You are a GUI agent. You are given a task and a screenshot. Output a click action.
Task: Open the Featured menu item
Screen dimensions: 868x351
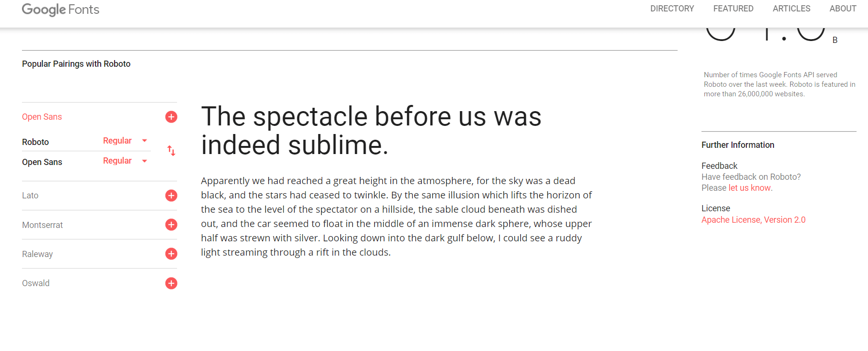click(x=733, y=9)
